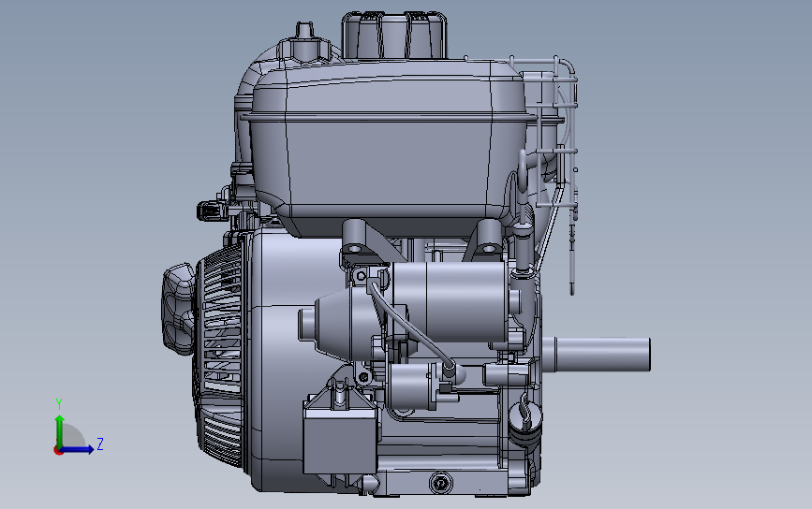Screen dimensions: 812x509
Task: Select the fuel tank cap on top of the engine
Action: coord(393,35)
